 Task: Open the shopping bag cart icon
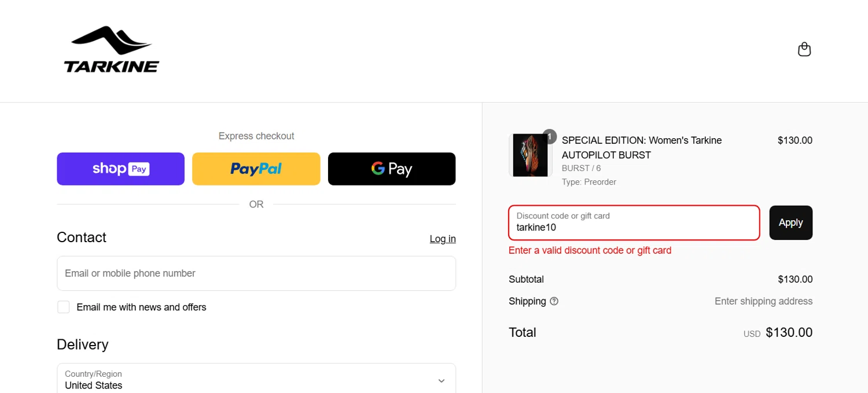[804, 50]
